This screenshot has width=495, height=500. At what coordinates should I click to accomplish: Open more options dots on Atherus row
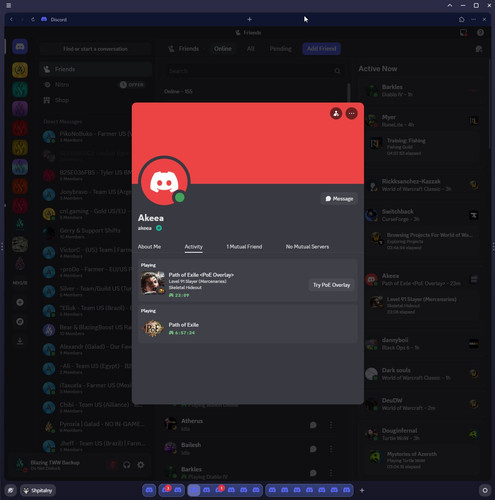pyautogui.click(x=331, y=425)
